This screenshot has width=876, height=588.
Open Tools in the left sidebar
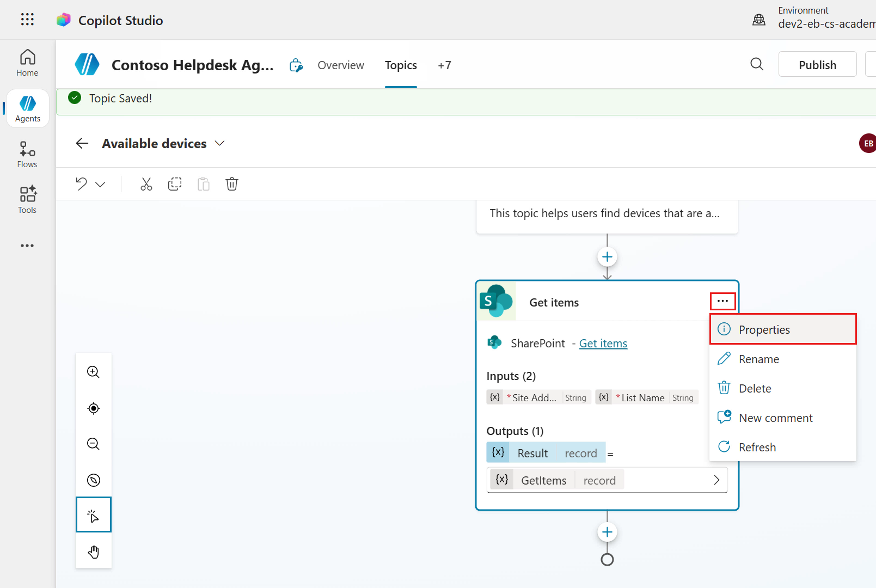coord(27,200)
